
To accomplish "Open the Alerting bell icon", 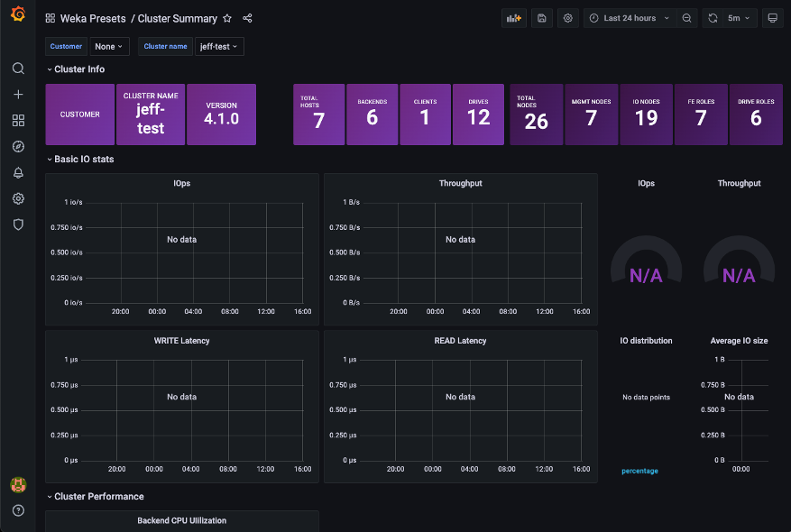I will coord(18,173).
